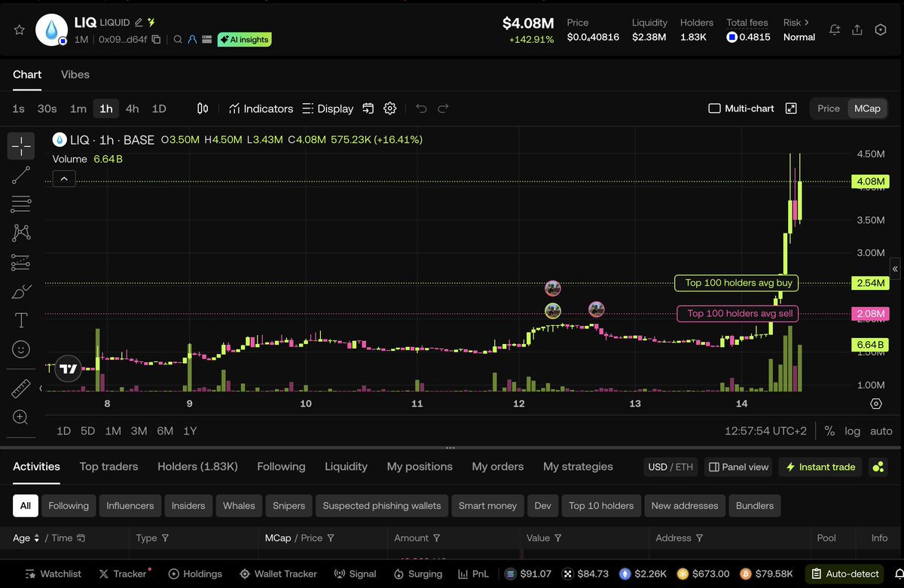Select the Fibonacci retracement tool
904x588 pixels.
point(21,204)
